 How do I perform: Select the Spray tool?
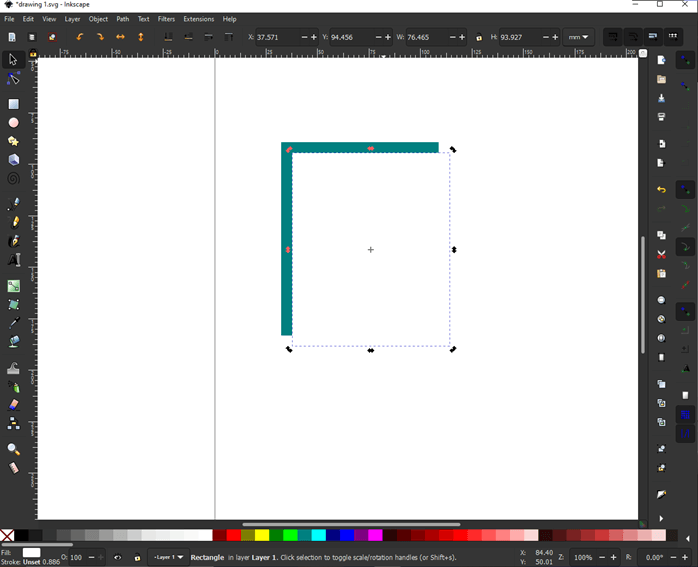[13, 387]
